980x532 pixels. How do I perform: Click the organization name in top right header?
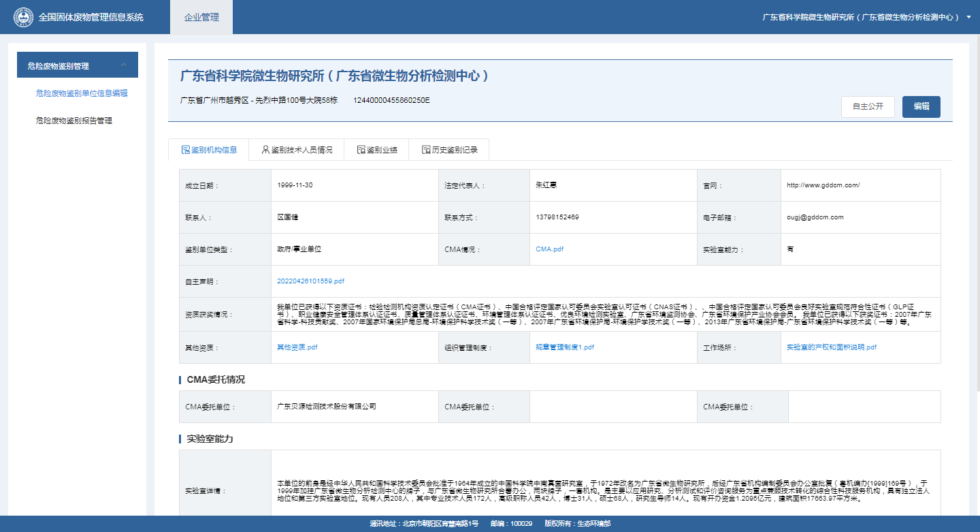[860, 17]
